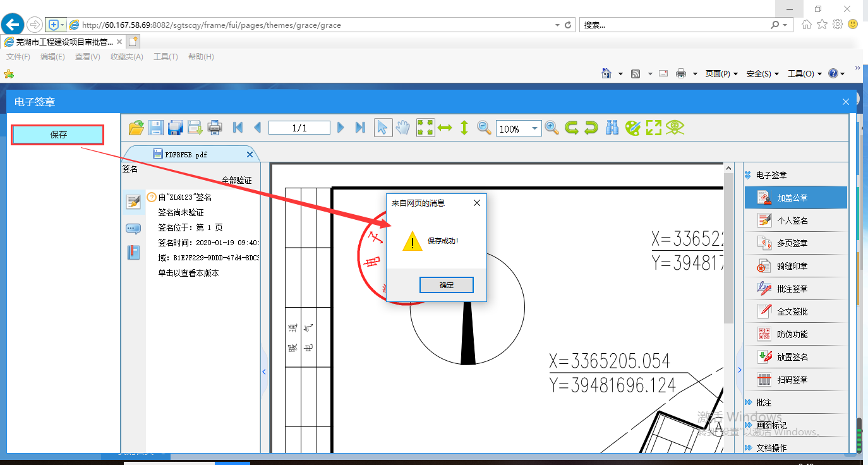Click the fit width horizontal arrow icon
Viewport: 868px width, 465px height.
pos(445,128)
